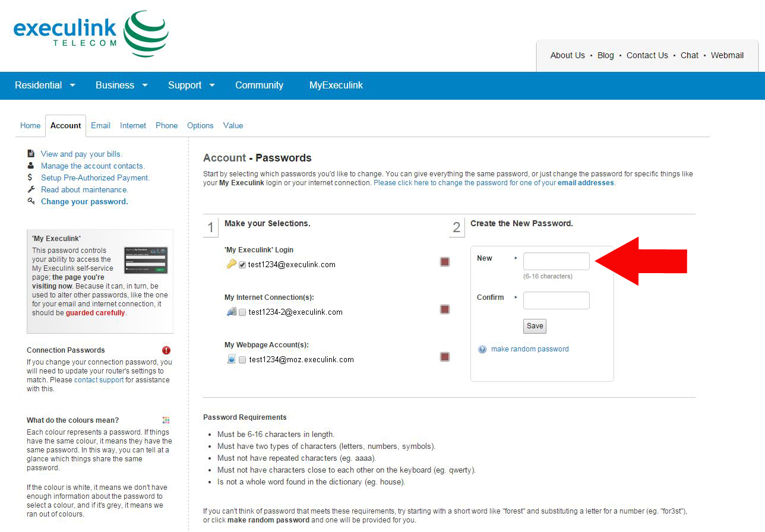Open Manage the account contacts
Screen dimensions: 765x532
tap(93, 166)
